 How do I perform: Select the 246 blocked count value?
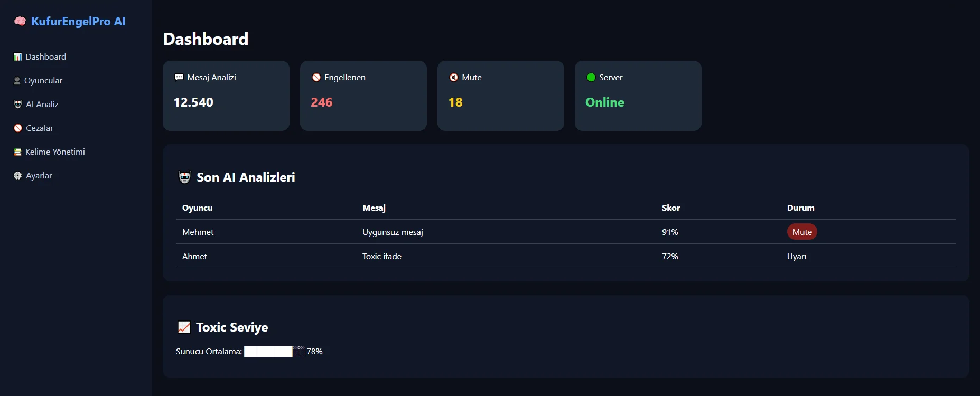click(x=322, y=102)
